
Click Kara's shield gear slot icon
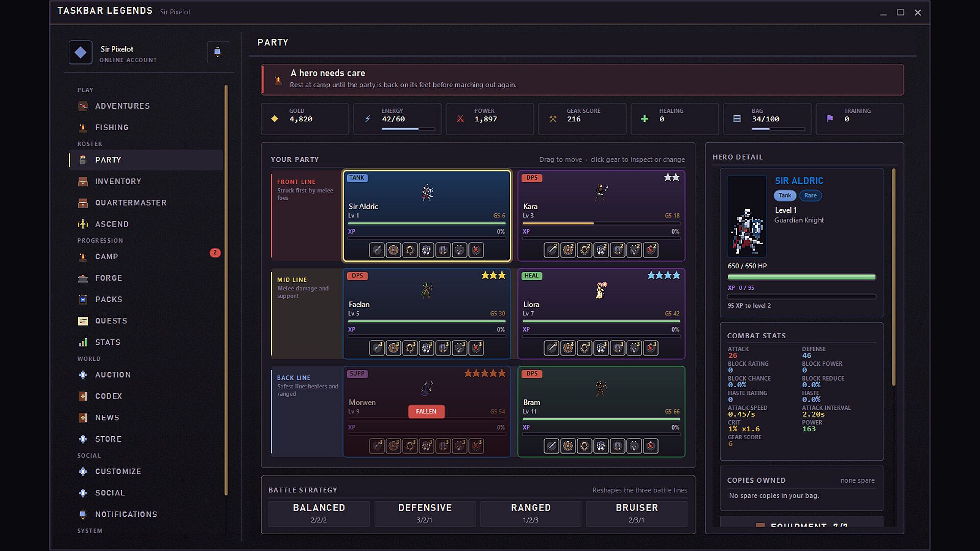[568, 250]
